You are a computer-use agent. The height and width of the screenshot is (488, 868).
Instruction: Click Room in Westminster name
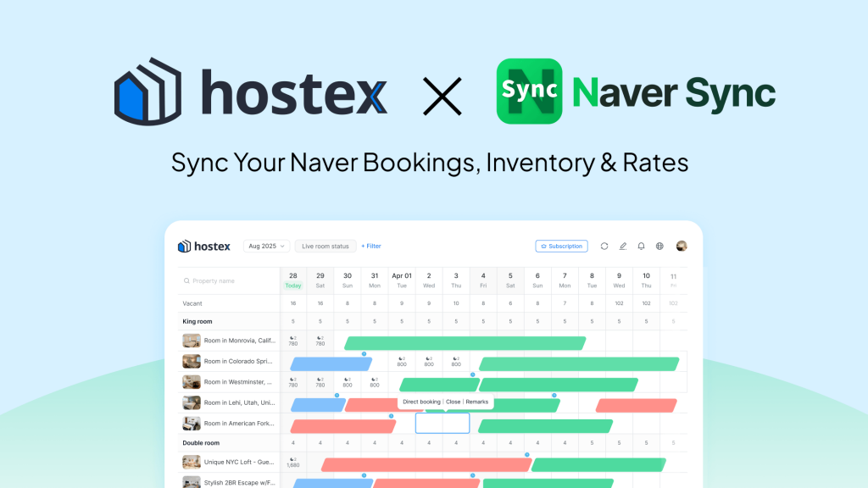(x=238, y=382)
